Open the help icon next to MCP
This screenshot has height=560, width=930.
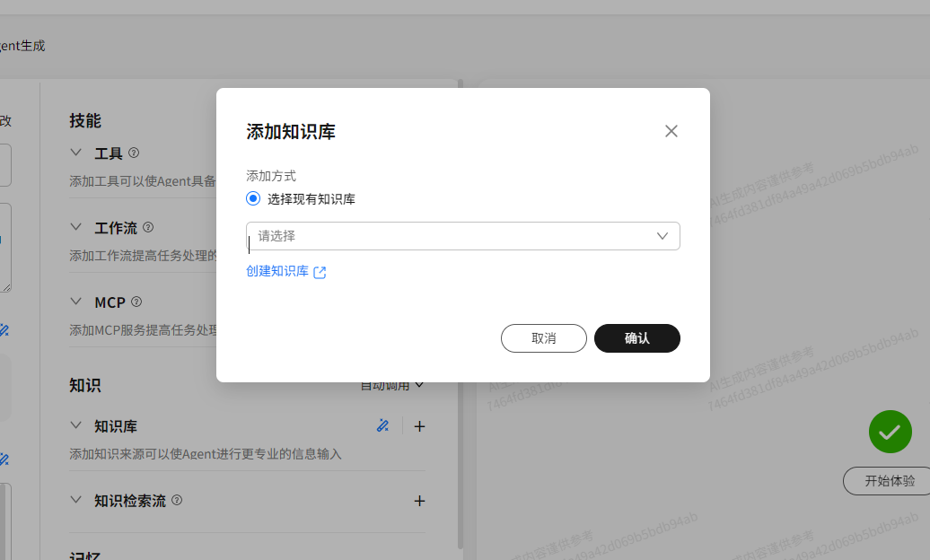click(x=136, y=302)
